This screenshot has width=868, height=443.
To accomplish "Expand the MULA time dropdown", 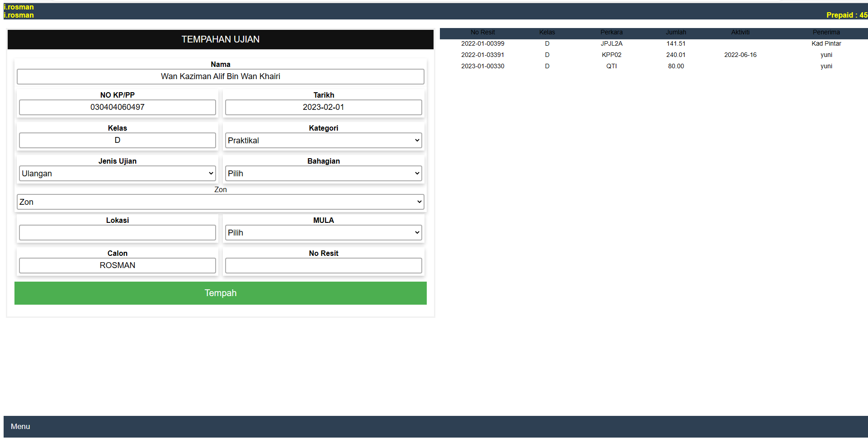I will 323,233.
